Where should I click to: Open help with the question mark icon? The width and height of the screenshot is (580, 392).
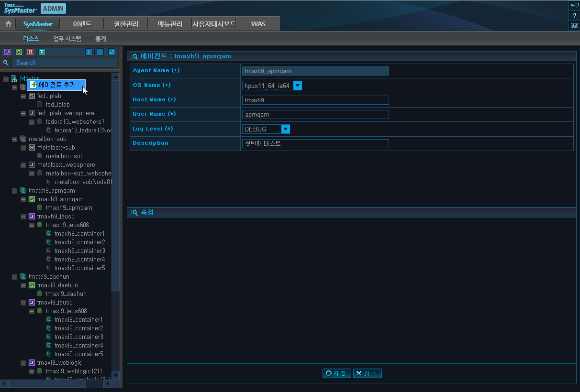click(574, 16)
